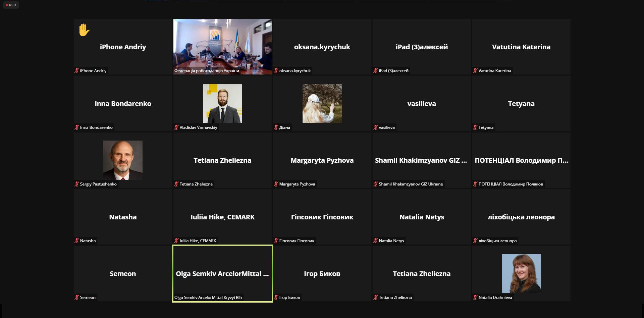Click the small Shamil Khakimzyanov GIZ Ukraine label
The height and width of the screenshot is (318, 644).
pos(411,184)
